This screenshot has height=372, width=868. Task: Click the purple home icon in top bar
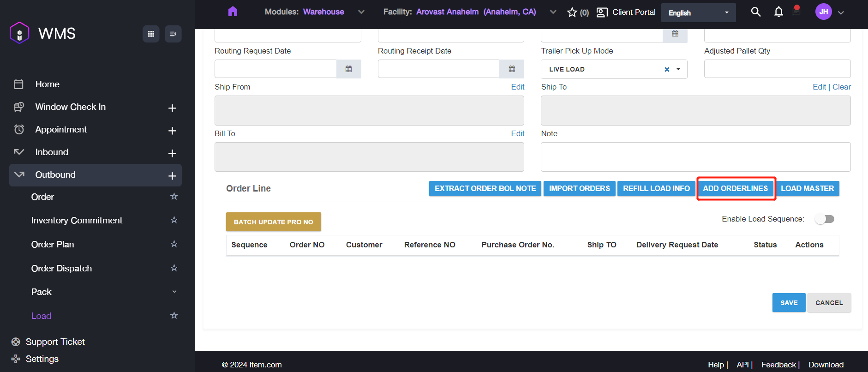click(x=233, y=12)
